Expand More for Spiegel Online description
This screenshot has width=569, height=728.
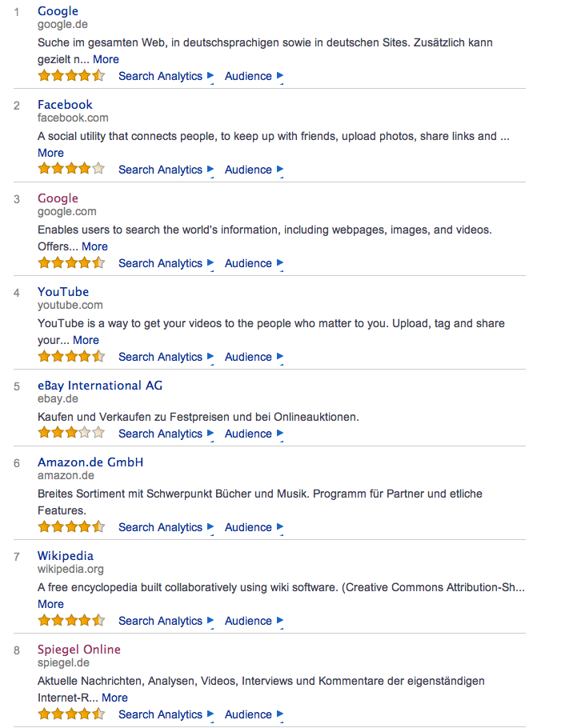(x=114, y=698)
